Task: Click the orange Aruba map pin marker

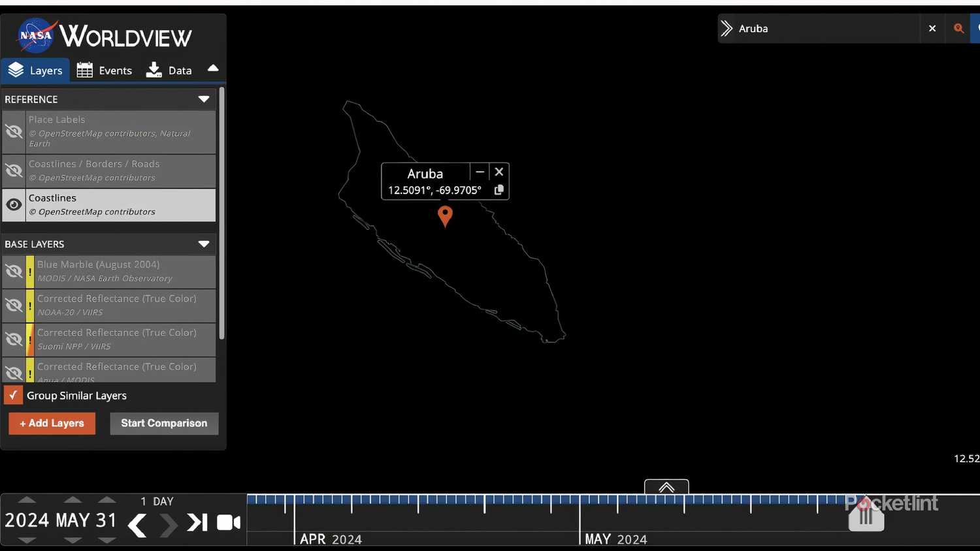Action: point(445,216)
